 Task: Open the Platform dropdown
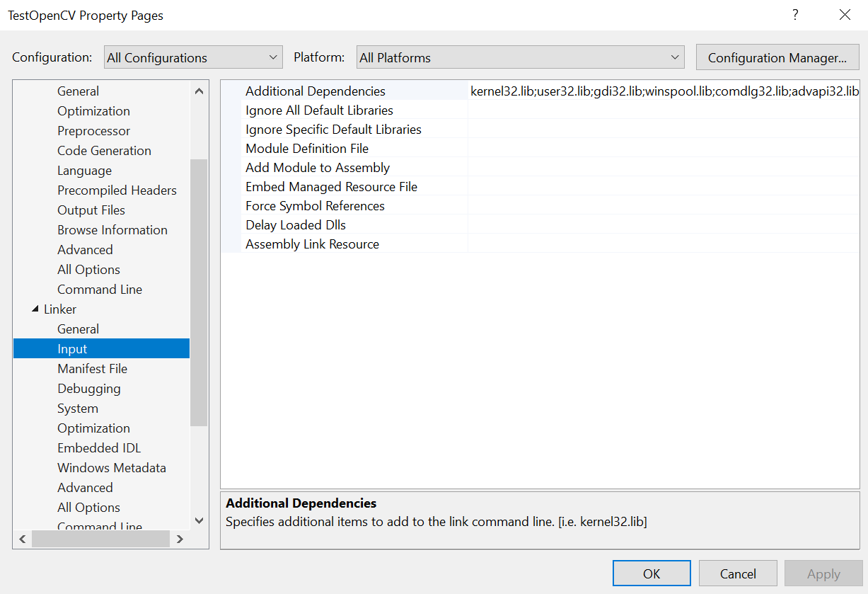coord(675,57)
